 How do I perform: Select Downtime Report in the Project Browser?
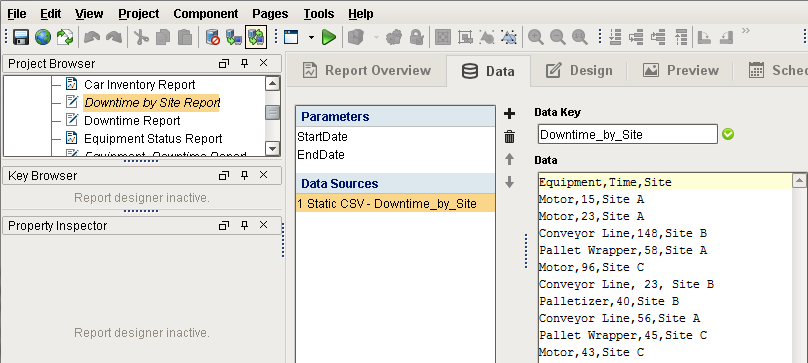click(132, 121)
